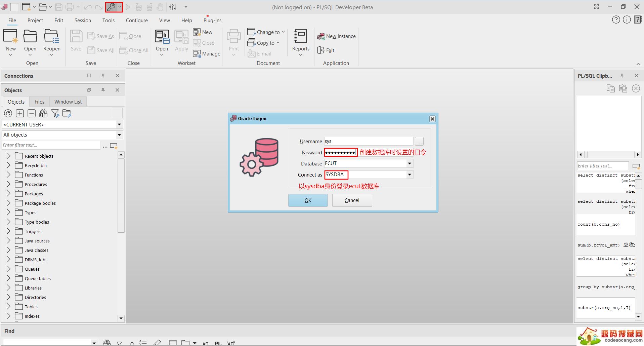
Task: Open the Configure menu
Action: (137, 20)
